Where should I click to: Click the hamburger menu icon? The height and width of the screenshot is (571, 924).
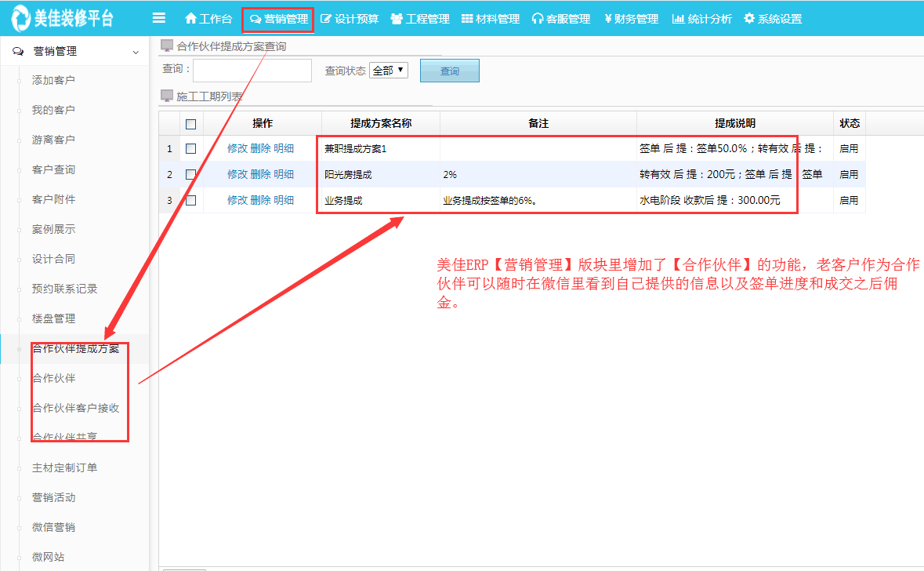tap(159, 18)
